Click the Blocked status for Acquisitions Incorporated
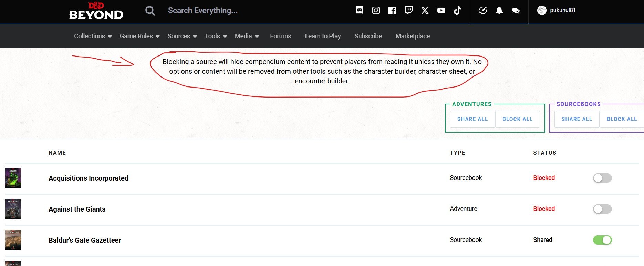The width and height of the screenshot is (644, 266). coord(544,178)
